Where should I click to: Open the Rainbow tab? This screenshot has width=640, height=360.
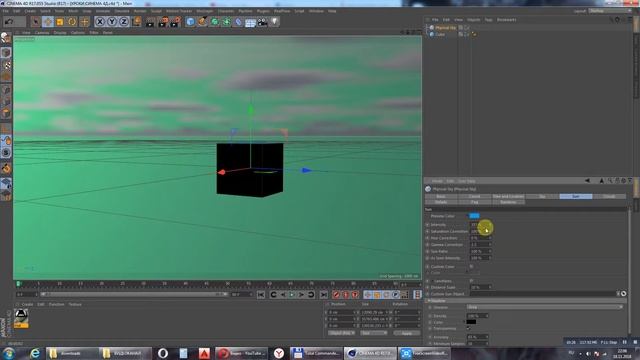pos(508,202)
